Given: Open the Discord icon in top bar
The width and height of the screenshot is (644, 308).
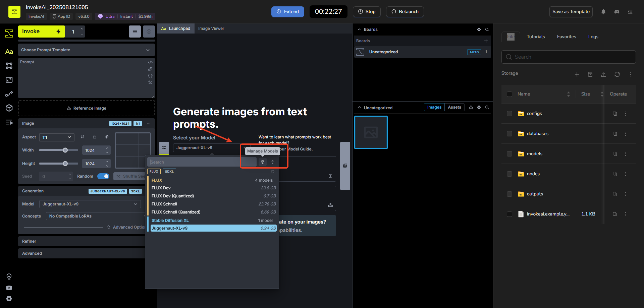Looking at the screenshot, I should pos(617,12).
